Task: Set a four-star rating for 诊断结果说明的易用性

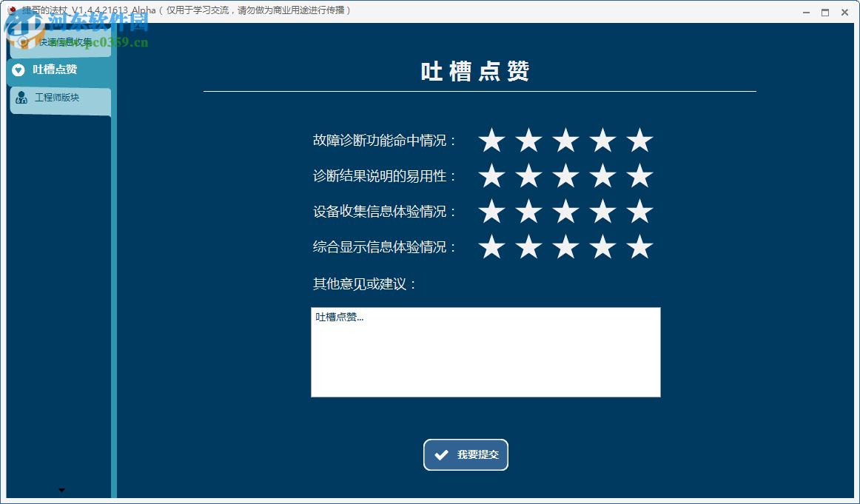Action: point(602,176)
